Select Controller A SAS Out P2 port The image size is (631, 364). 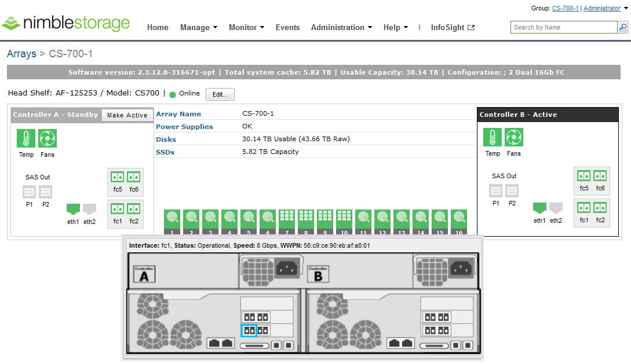(x=45, y=192)
